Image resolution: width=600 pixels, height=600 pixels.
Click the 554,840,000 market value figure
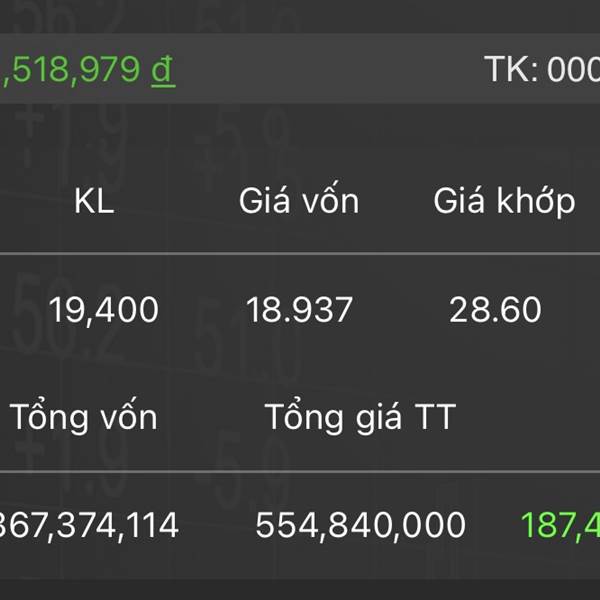point(360,525)
